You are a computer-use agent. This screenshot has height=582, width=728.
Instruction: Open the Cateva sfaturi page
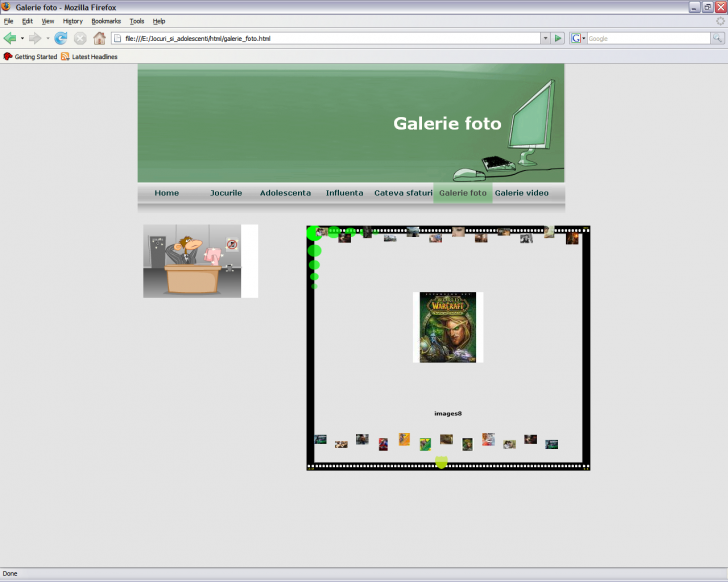403,193
